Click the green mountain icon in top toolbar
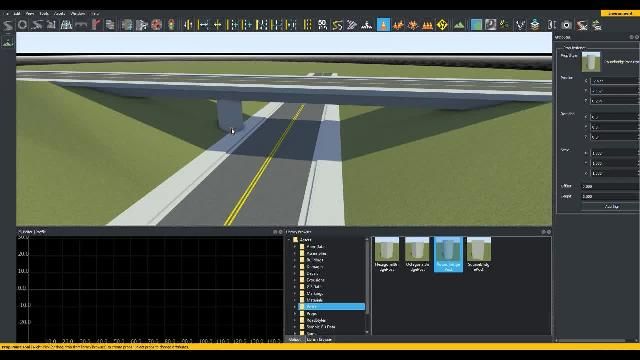 click(x=459, y=25)
